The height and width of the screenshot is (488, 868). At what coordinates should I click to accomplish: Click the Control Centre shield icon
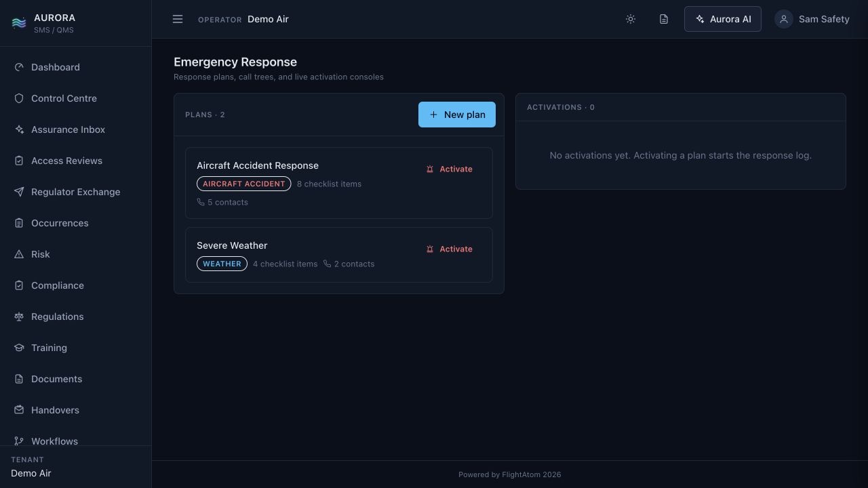(x=19, y=98)
